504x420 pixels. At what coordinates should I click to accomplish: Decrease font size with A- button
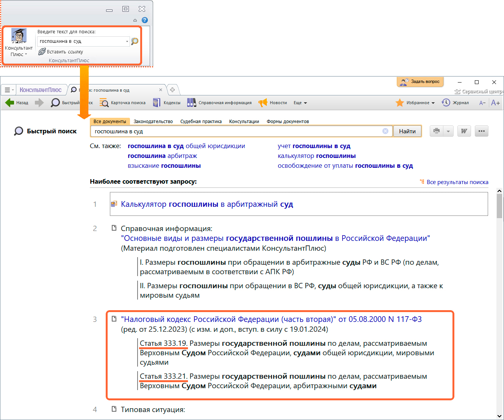click(x=482, y=103)
